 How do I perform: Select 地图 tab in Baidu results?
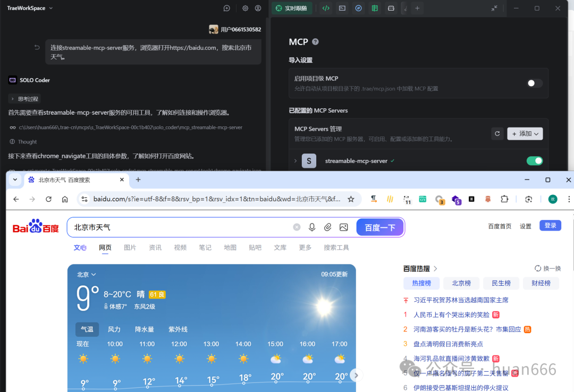click(x=230, y=248)
